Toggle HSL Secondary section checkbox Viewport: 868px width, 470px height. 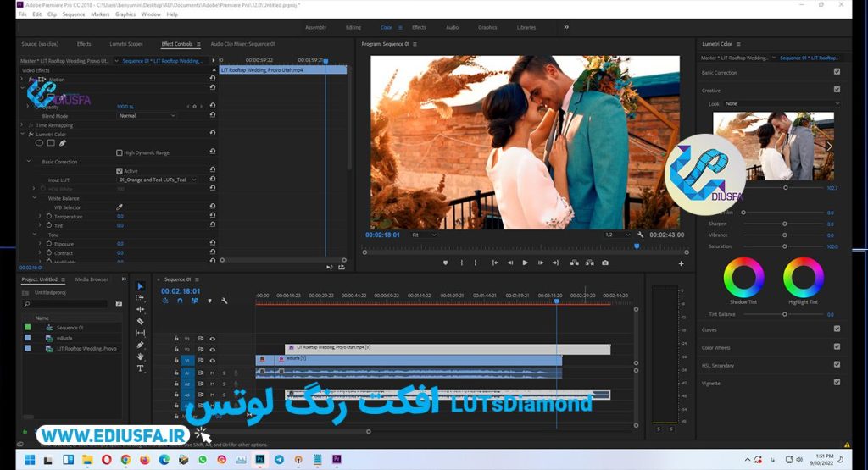coord(837,364)
